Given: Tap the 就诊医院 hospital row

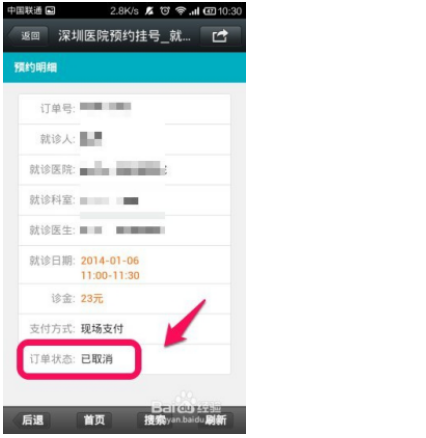Looking at the screenshot, I should [124, 169].
